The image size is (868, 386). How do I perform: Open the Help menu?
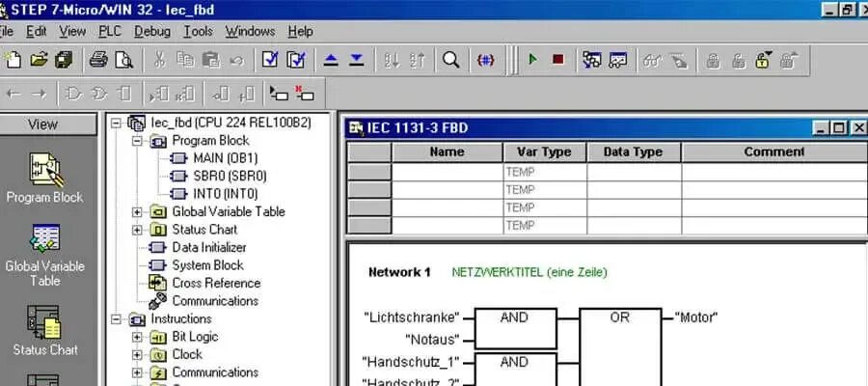click(x=301, y=32)
